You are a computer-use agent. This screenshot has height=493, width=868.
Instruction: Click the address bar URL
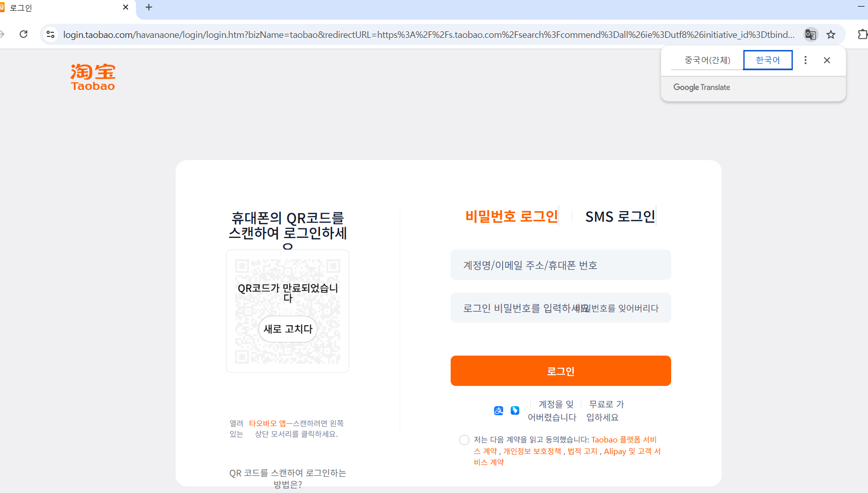[428, 34]
